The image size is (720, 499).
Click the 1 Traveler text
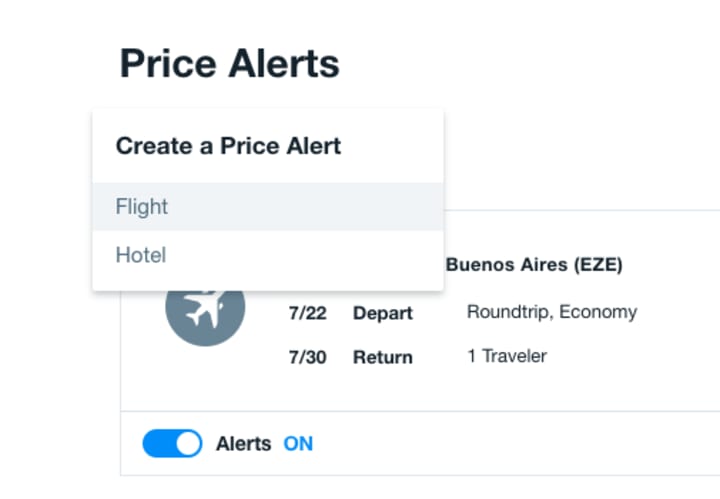pyautogui.click(x=506, y=356)
